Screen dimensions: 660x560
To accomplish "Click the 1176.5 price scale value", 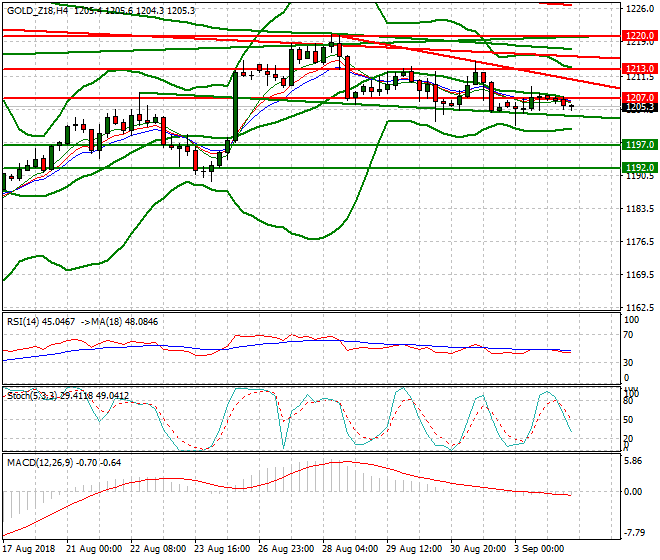I will 640,242.
